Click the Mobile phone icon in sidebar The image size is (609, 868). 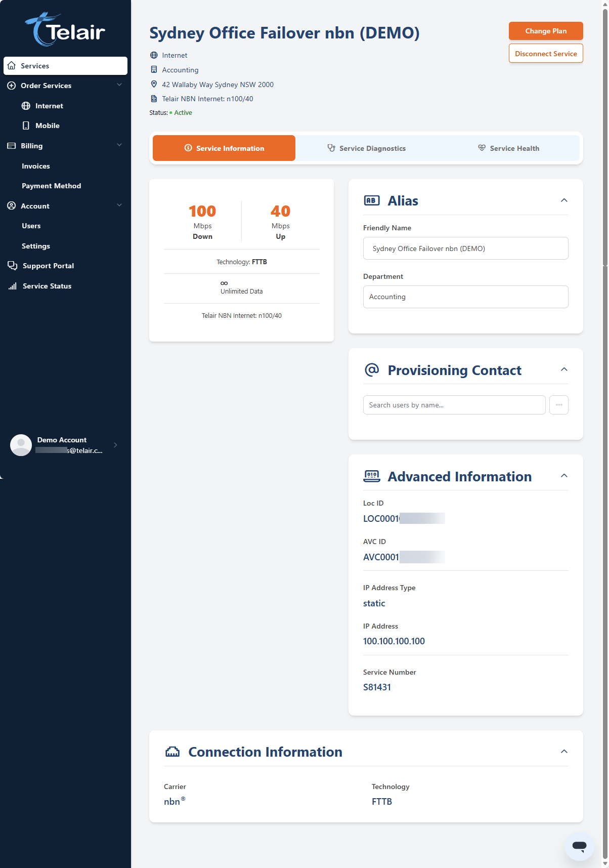coord(26,126)
